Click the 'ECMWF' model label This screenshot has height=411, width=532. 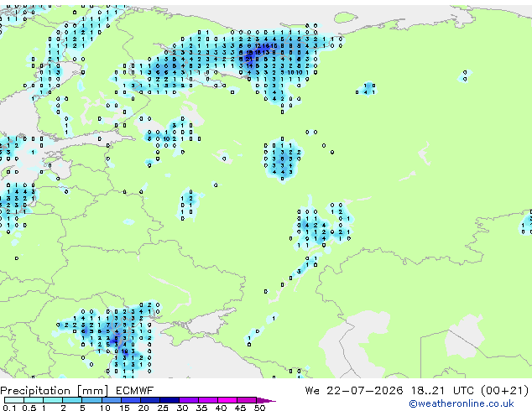click(x=134, y=391)
